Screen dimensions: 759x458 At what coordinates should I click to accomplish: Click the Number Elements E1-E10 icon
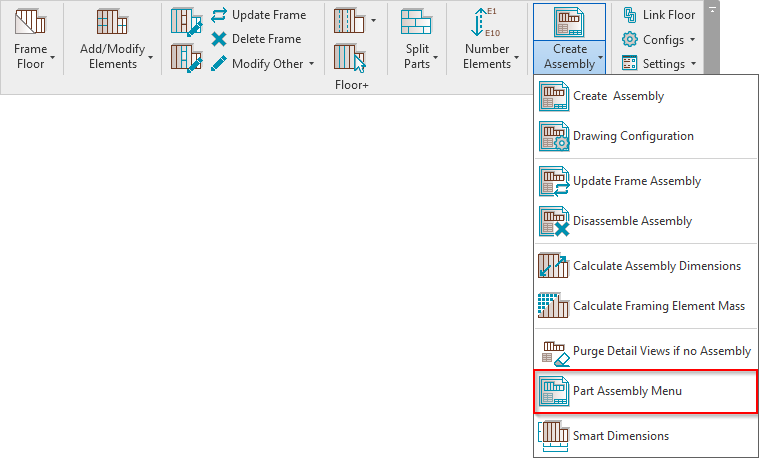tap(486, 23)
